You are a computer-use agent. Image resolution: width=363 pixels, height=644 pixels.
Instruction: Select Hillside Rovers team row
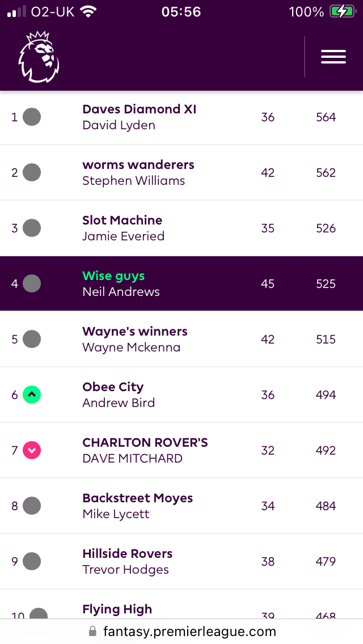tap(181, 561)
